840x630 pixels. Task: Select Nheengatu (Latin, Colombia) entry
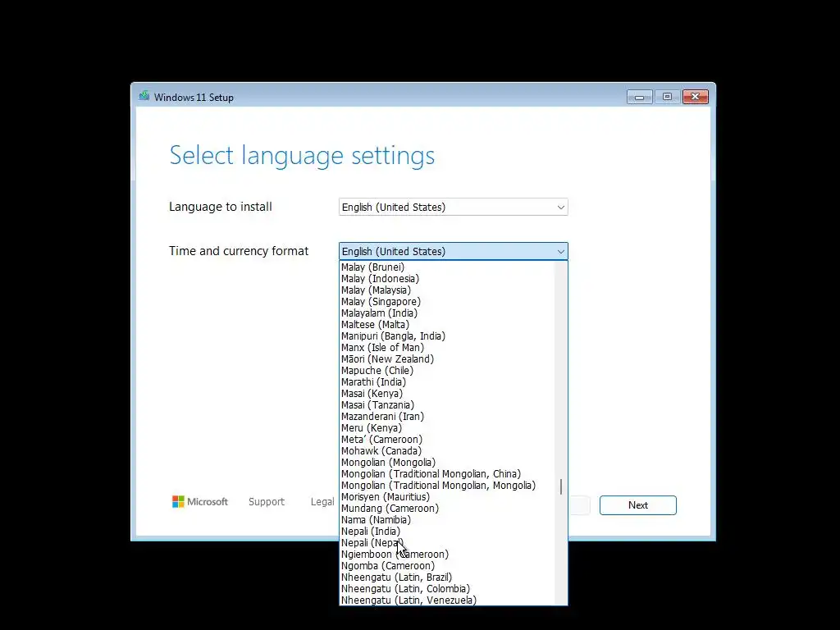click(447, 589)
